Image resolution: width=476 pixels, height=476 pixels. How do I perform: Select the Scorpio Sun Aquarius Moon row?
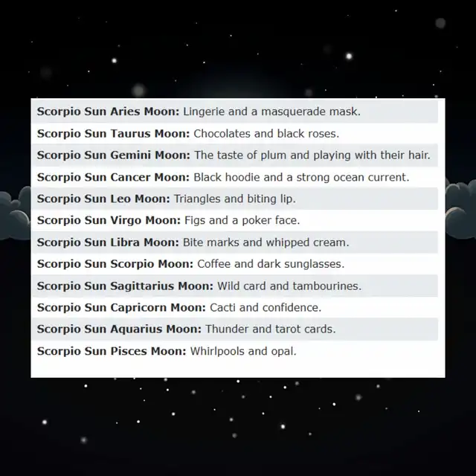tap(234, 329)
